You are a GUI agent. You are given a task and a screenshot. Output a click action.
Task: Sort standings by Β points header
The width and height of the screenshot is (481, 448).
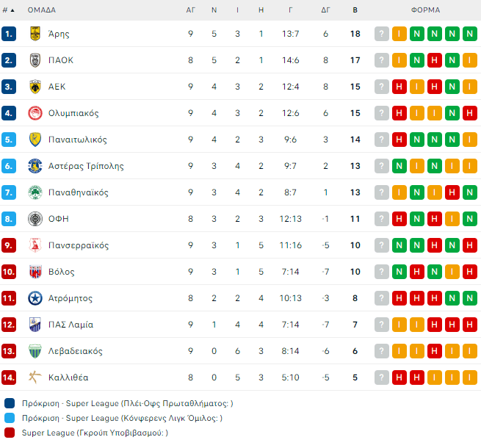coord(355,10)
